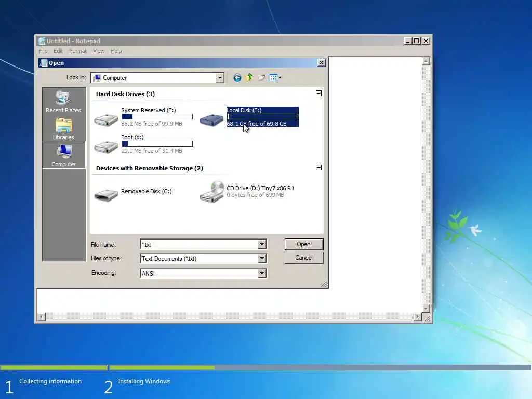Click the Removable Disk (C:) label
The width and height of the screenshot is (532, 399).
click(146, 191)
